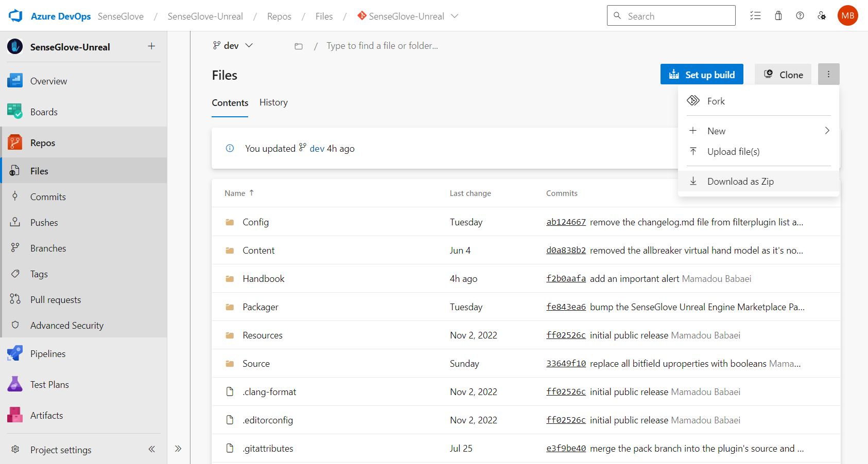
Task: Switch to the History tab
Action: tap(273, 102)
